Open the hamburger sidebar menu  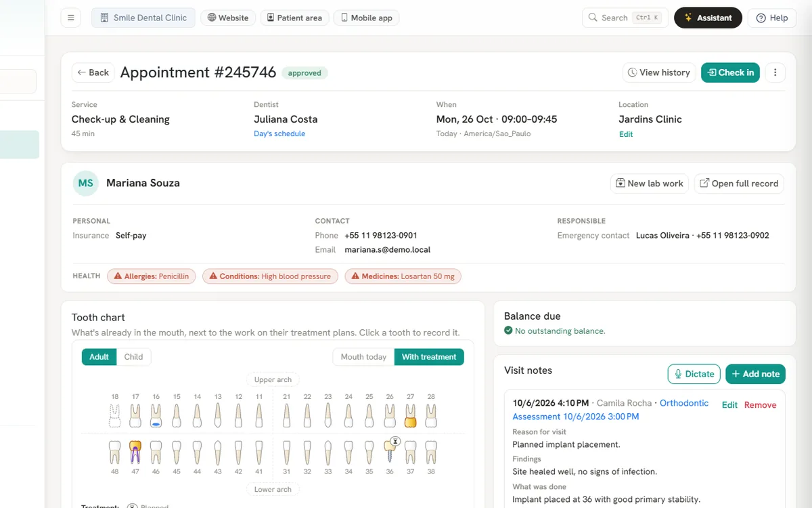(x=70, y=18)
